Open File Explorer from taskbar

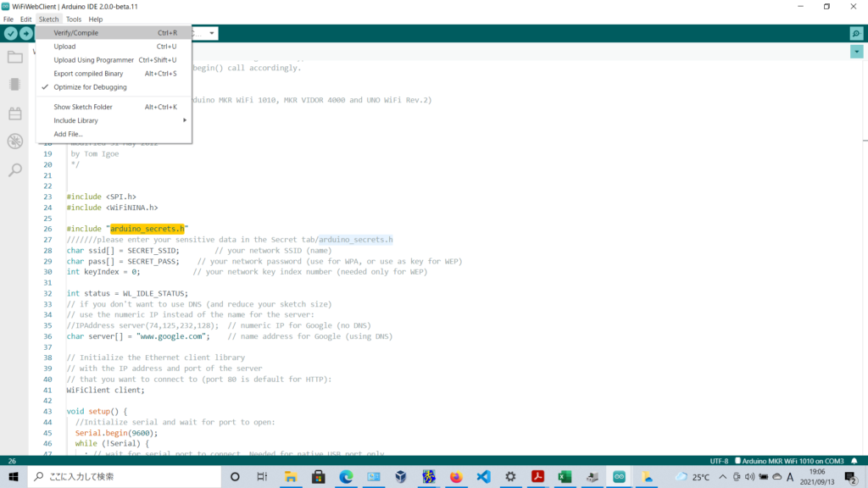tap(291, 476)
